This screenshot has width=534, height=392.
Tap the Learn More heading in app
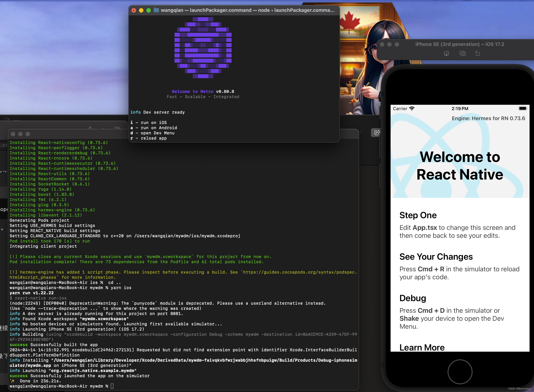point(422,347)
